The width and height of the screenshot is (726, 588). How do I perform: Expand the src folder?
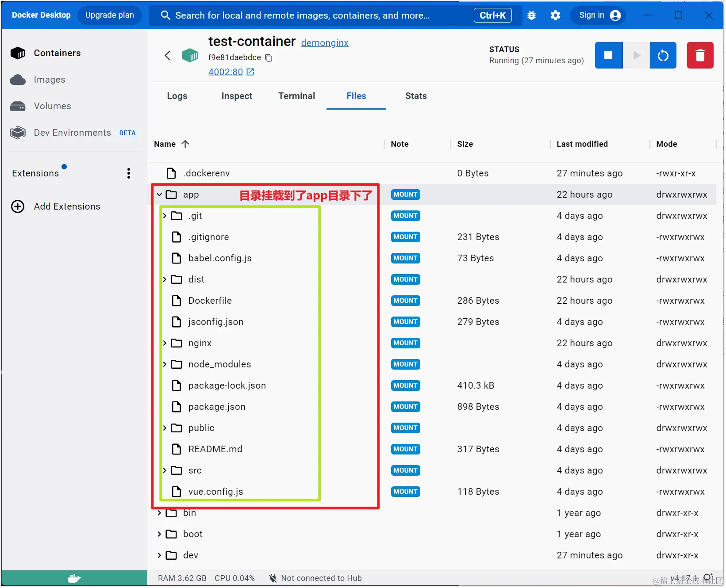coord(165,470)
